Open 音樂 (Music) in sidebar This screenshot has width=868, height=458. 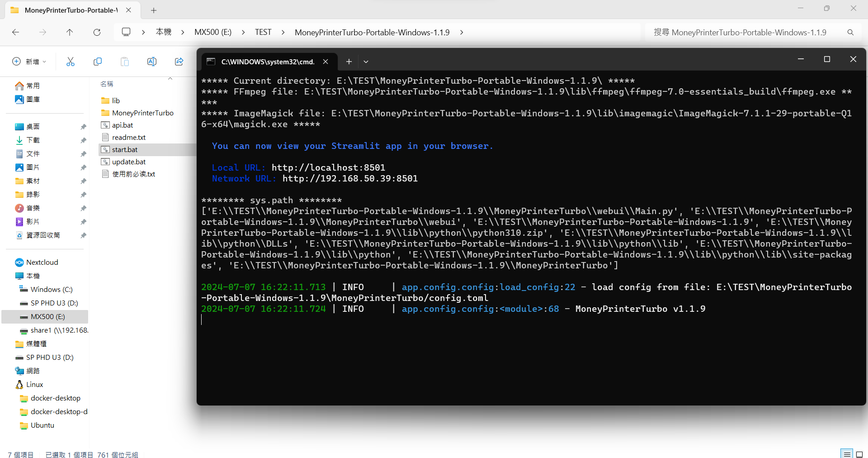click(33, 208)
